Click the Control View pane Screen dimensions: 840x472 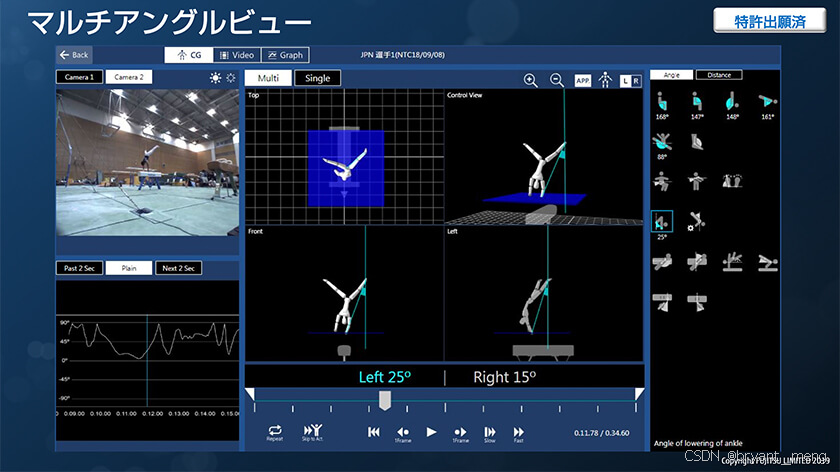click(x=544, y=156)
